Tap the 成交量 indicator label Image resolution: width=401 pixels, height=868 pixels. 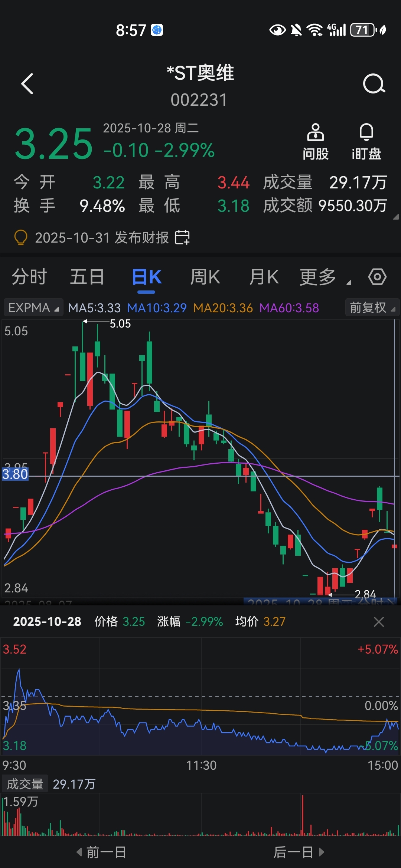[x=25, y=784]
